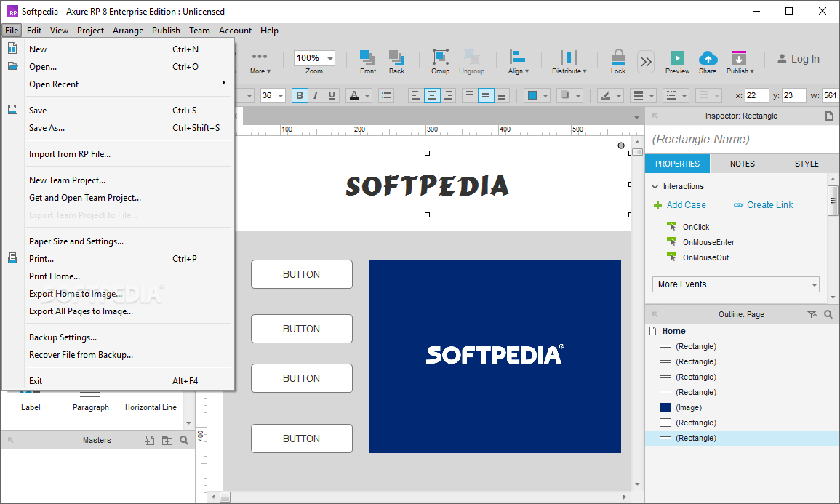Click the Rectangle Name field

[741, 139]
